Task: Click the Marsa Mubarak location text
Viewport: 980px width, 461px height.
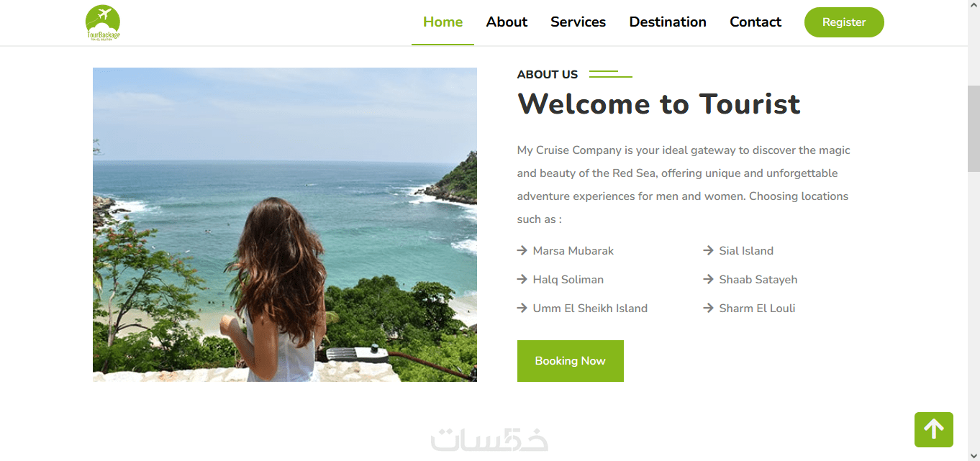Action: [573, 250]
